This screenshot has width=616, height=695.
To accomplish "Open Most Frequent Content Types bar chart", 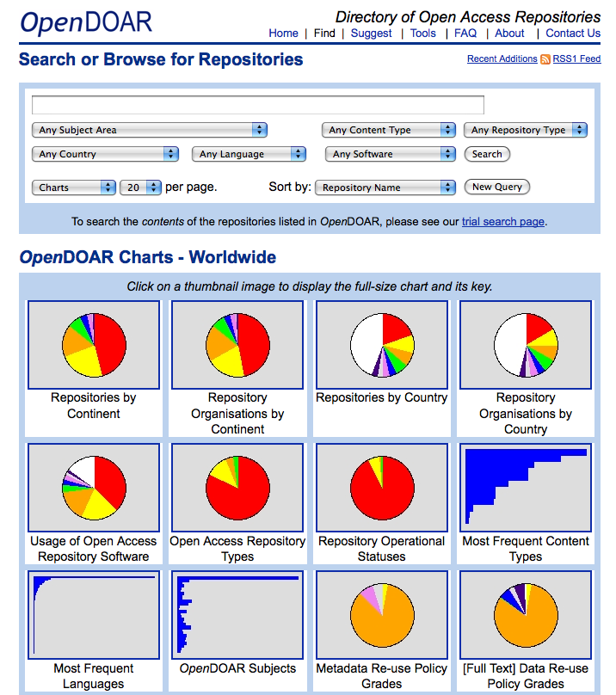I will tap(526, 488).
